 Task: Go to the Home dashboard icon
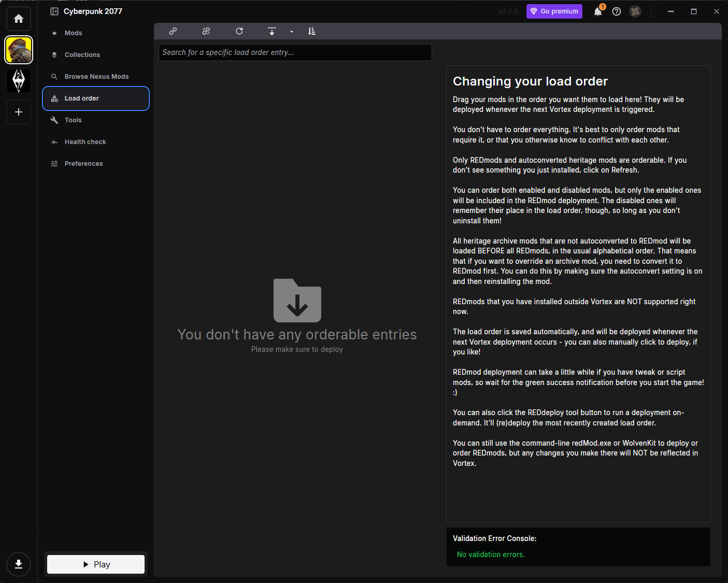(19, 19)
